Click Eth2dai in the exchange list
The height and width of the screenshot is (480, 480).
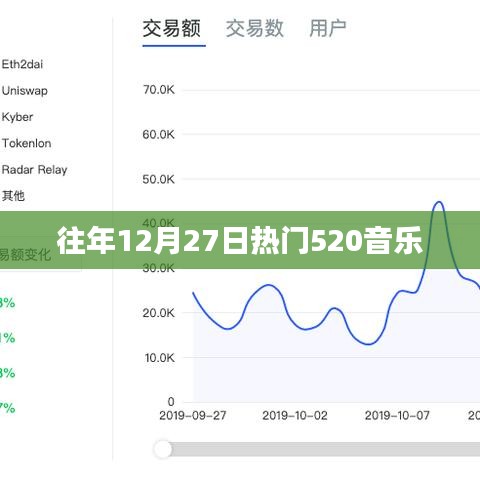(x=22, y=64)
